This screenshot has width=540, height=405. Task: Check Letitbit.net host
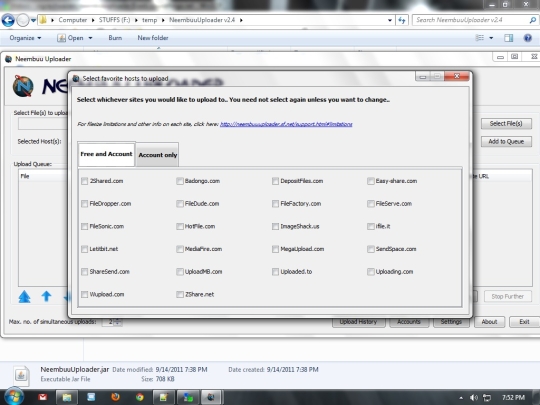coord(85,249)
